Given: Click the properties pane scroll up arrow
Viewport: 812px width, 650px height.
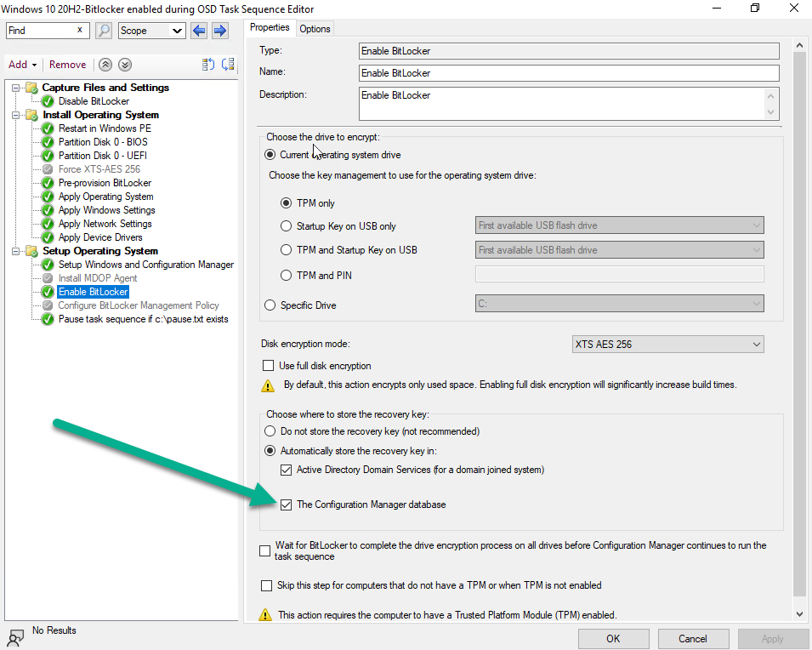Looking at the screenshot, I should pyautogui.click(x=799, y=46).
